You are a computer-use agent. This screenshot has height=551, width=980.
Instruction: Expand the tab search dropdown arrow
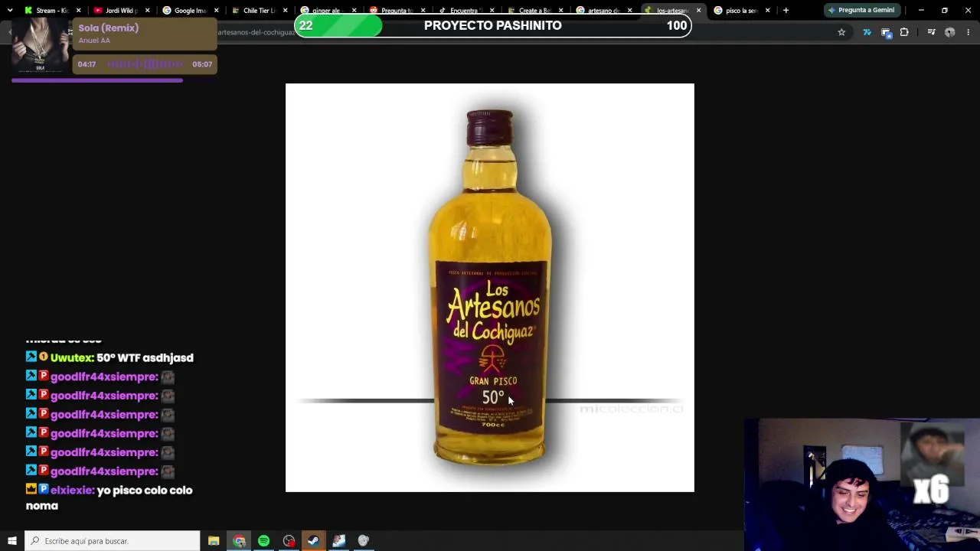click(9, 11)
